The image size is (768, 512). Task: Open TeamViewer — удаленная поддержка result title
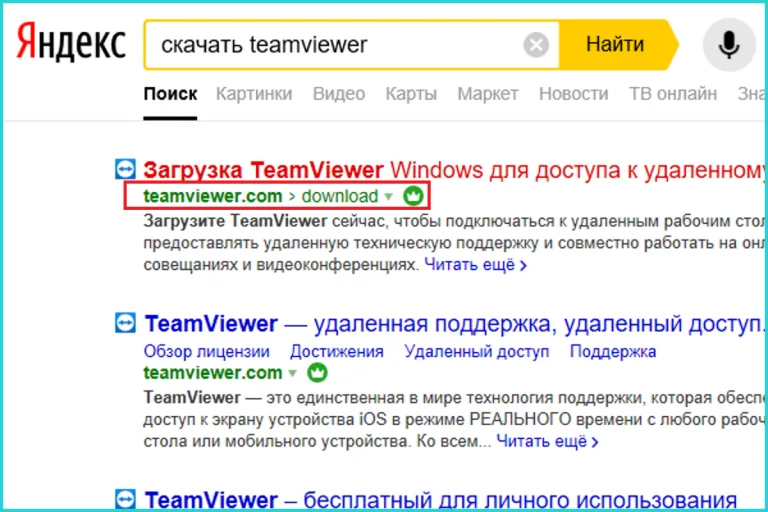click(x=454, y=324)
